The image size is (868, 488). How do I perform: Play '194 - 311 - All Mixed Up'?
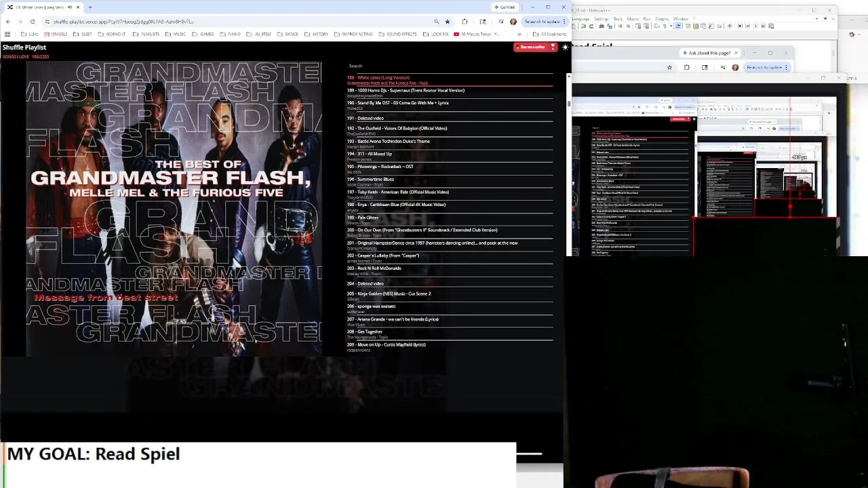pyautogui.click(x=450, y=157)
